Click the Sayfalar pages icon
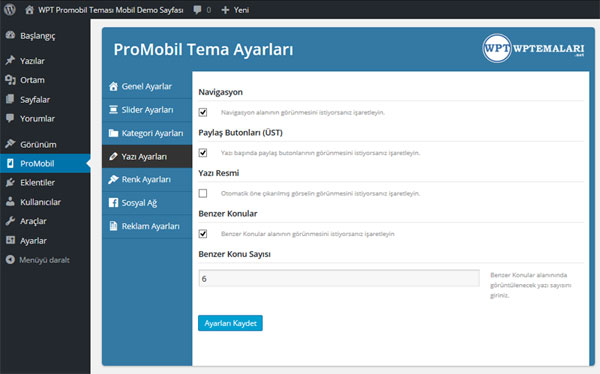This screenshot has height=374, width=600. tap(10, 99)
